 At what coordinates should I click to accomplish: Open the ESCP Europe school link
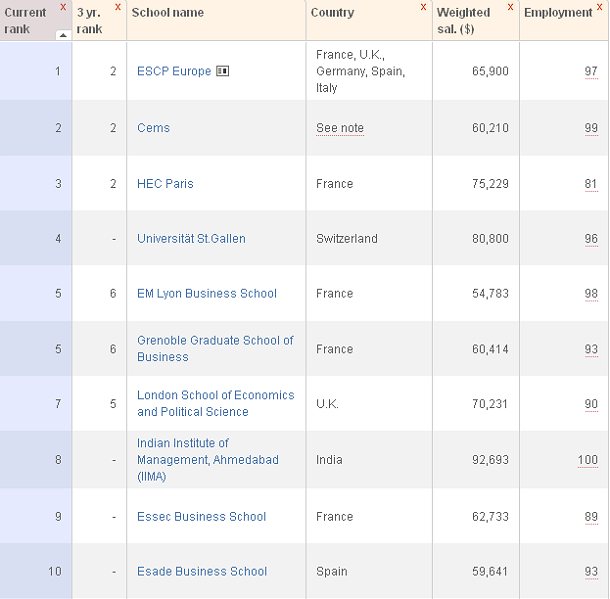click(x=174, y=71)
